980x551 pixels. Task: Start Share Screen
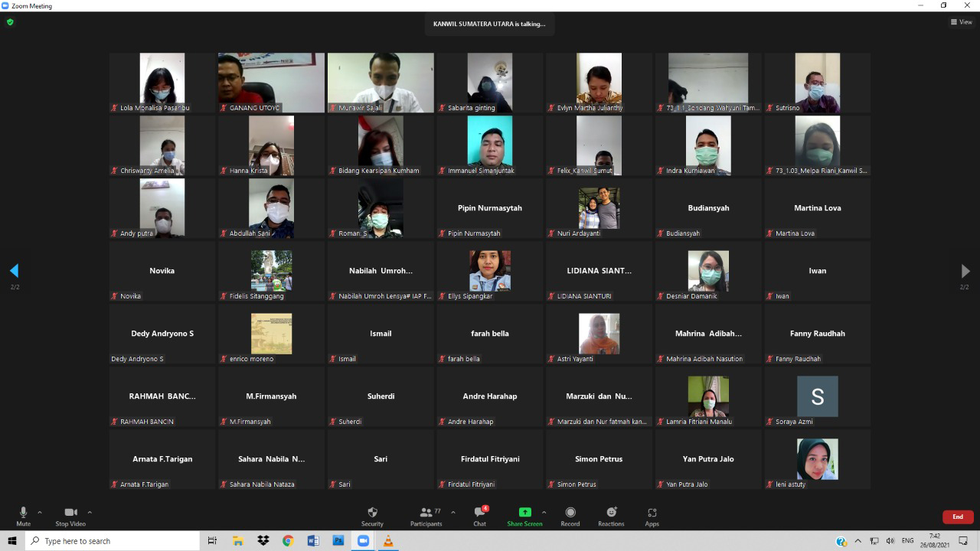click(x=524, y=517)
